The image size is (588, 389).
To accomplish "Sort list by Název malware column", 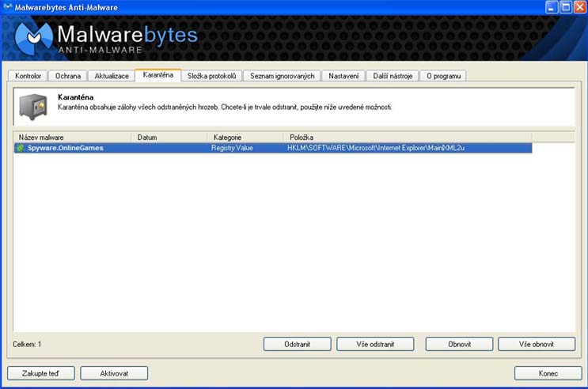I will pyautogui.click(x=71, y=137).
